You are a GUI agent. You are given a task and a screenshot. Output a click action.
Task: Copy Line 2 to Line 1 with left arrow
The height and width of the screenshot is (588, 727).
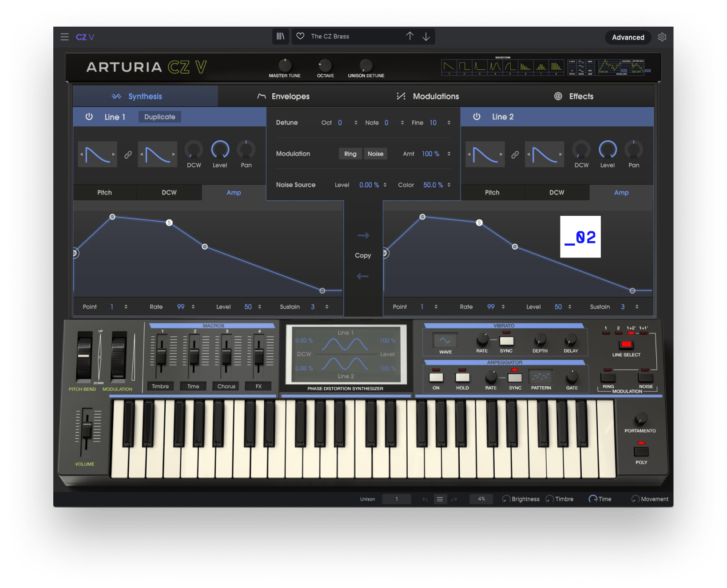click(363, 276)
